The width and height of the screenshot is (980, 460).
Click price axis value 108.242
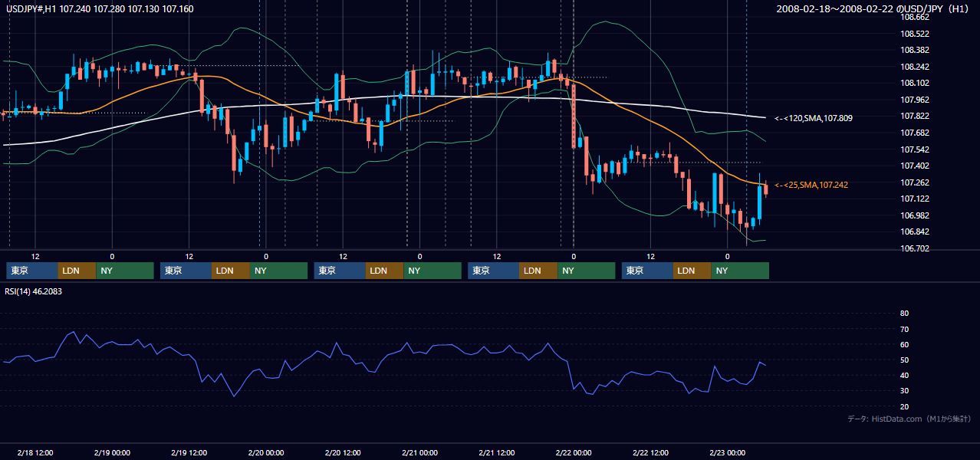[915, 67]
